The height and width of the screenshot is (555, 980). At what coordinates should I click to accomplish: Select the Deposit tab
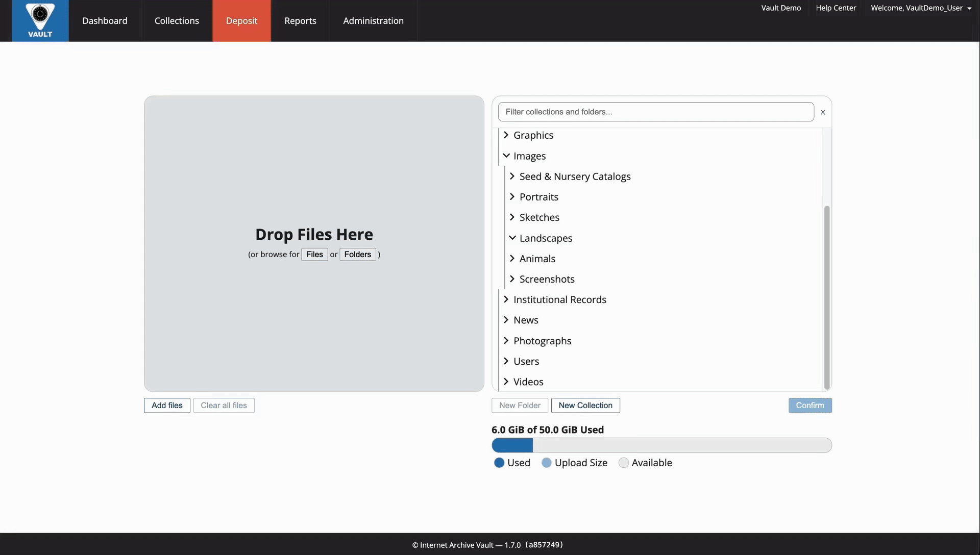coord(241,20)
